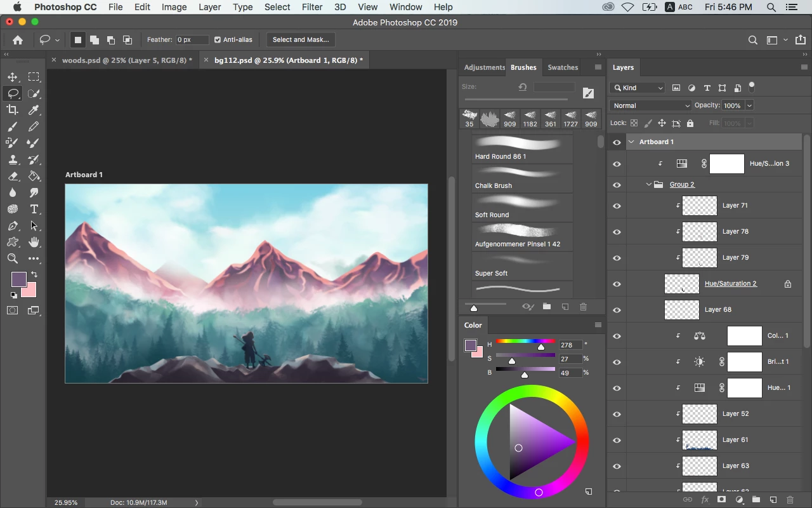The height and width of the screenshot is (508, 812).
Task: Collapse the Group 2 folder
Action: (x=649, y=184)
